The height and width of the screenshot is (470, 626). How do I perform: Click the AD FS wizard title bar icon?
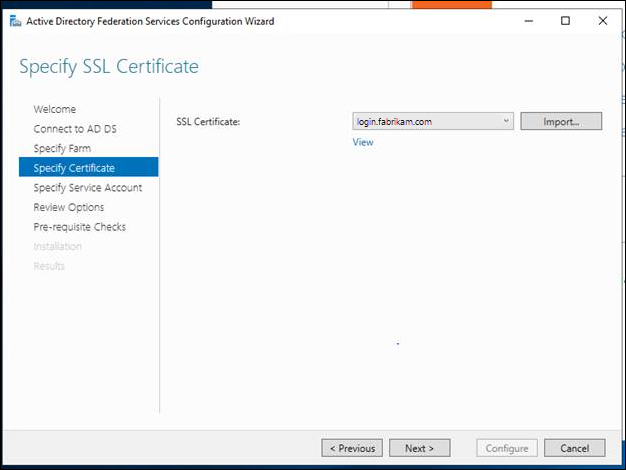14,21
